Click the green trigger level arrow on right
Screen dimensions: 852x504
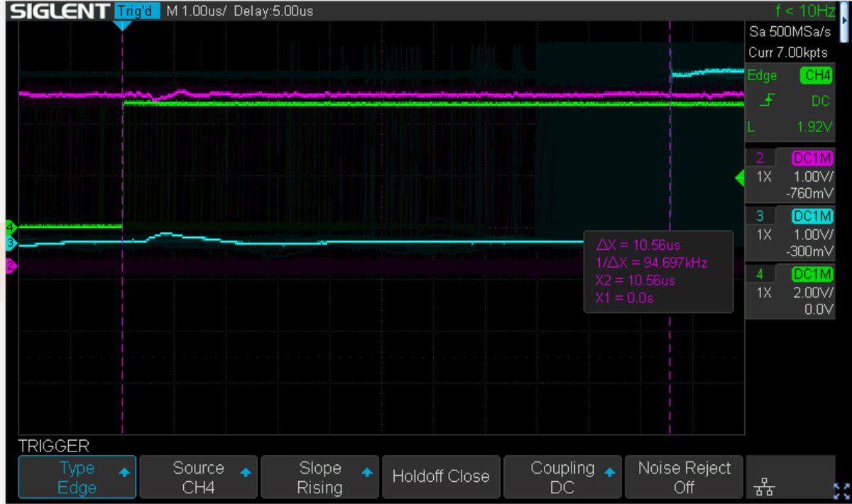tap(738, 179)
